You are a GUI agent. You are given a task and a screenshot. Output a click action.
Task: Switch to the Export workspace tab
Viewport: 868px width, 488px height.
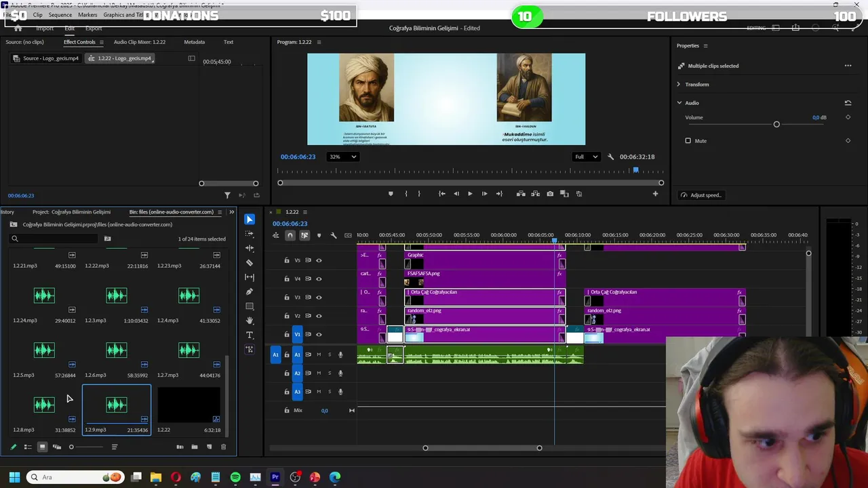pyautogui.click(x=94, y=28)
